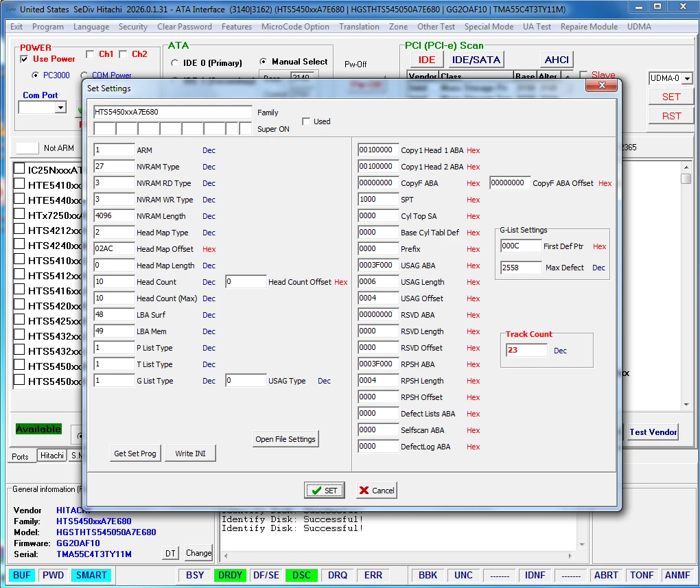This screenshot has height=588, width=700.
Task: Switch to the Hitachi tab
Action: point(51,456)
